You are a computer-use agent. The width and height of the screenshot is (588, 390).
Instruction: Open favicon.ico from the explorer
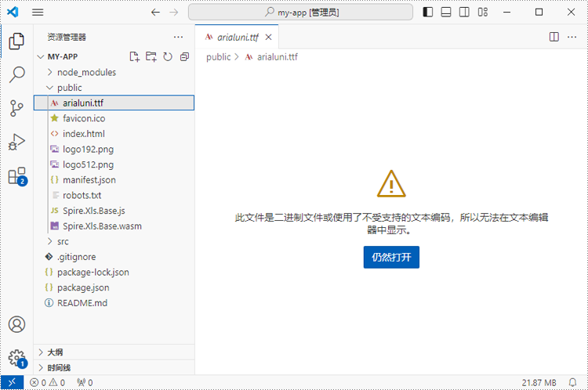114,118
